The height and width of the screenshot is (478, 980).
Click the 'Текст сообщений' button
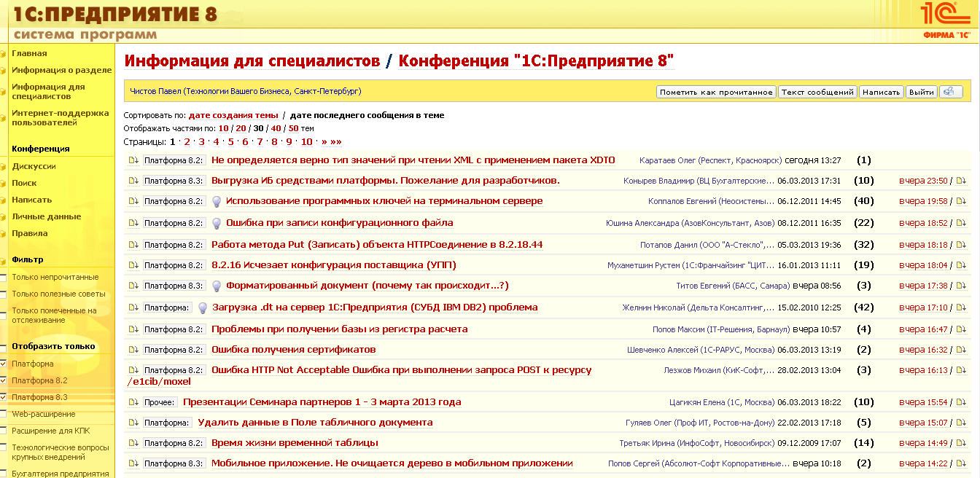(817, 92)
